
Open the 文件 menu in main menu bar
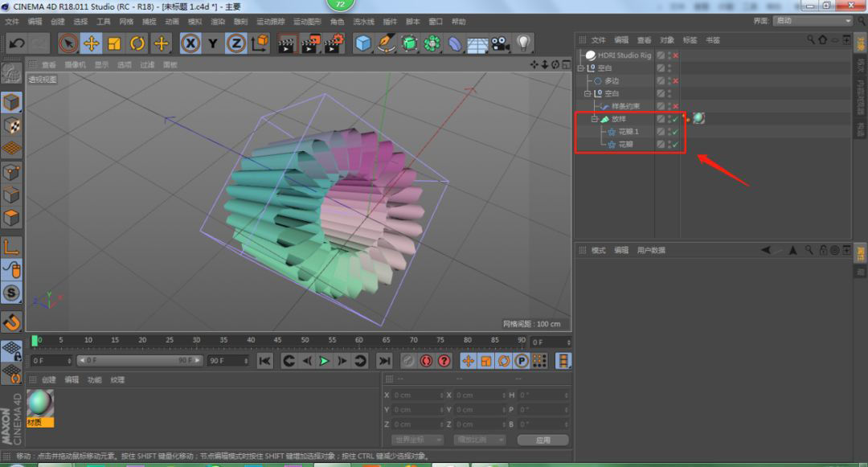point(12,22)
